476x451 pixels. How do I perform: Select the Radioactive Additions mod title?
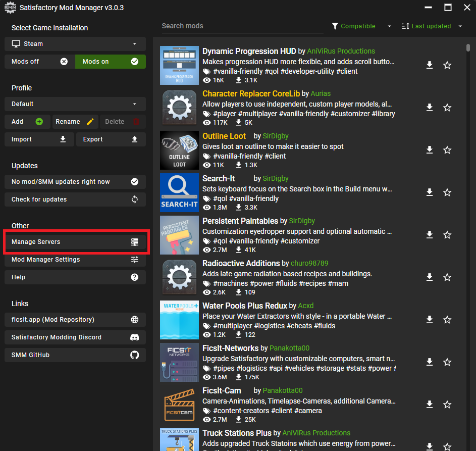[x=241, y=263]
